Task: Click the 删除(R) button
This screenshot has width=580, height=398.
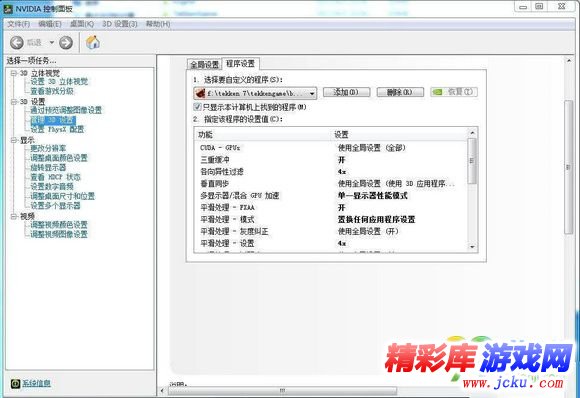Action: pyautogui.click(x=400, y=92)
